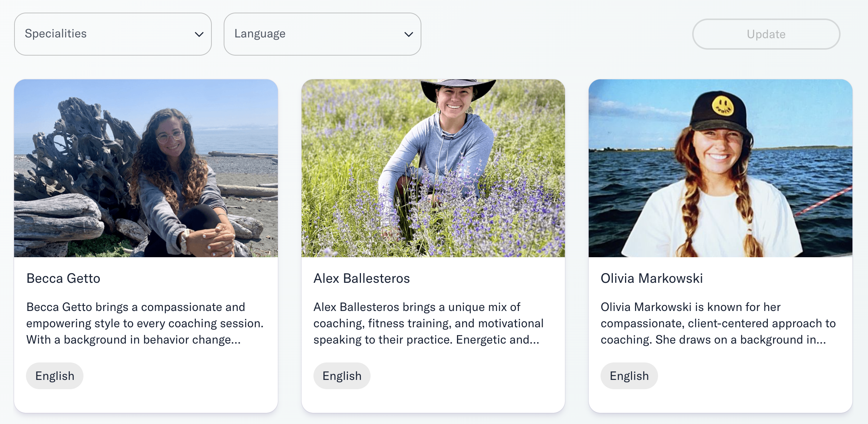Click the Alex Ballesteros name heading
Screen dimensions: 868x424
coord(362,278)
